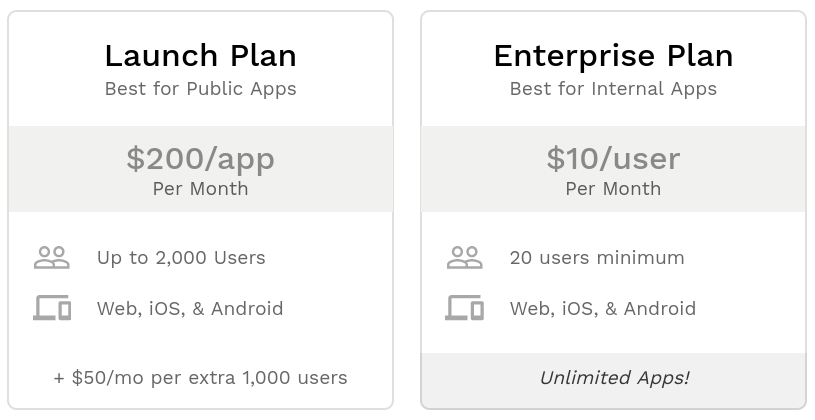Click the $10/user price

613,158
